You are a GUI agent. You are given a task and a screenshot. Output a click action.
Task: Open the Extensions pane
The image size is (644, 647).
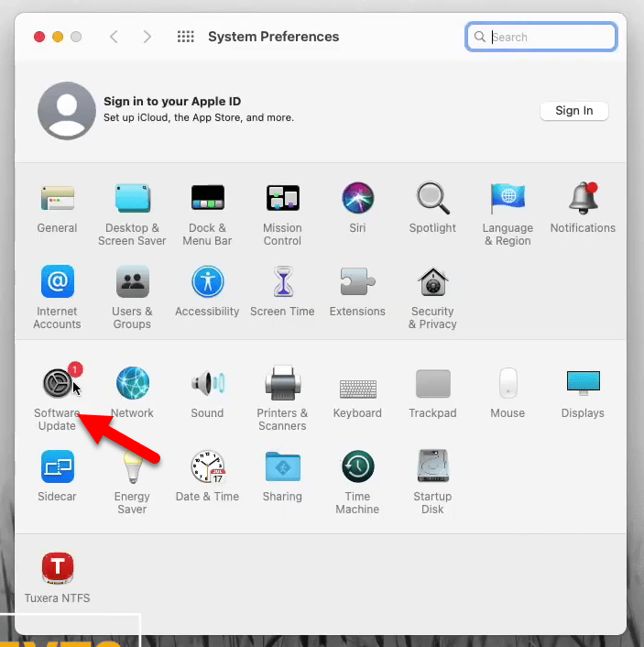coord(357,281)
